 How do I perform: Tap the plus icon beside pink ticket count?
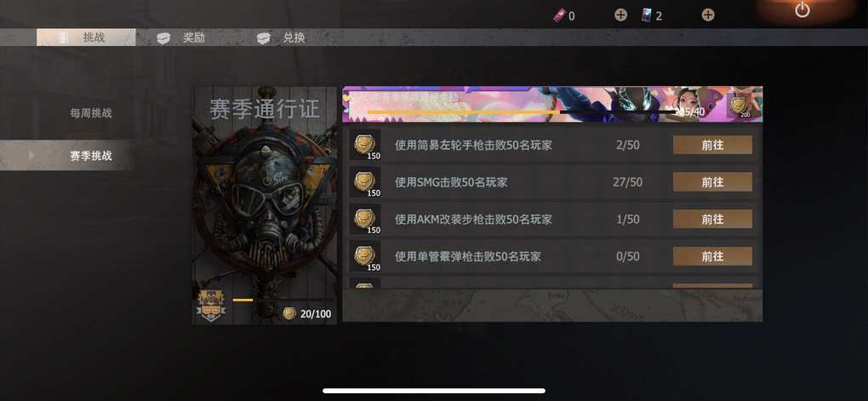click(620, 15)
